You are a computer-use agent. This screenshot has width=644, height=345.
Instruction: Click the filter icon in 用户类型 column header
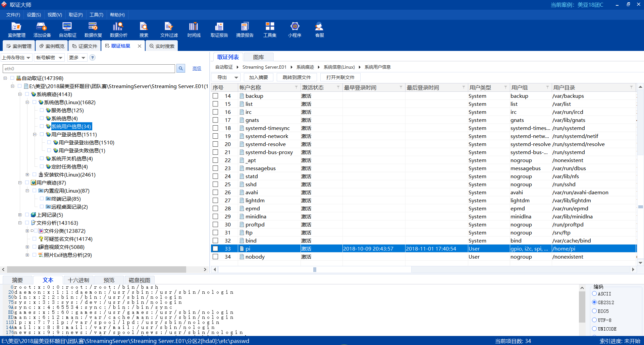point(505,87)
